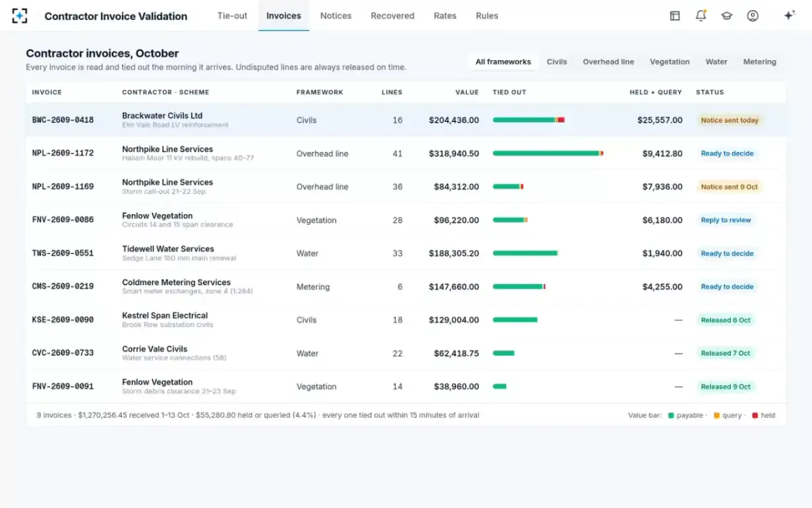Click the $25,557.00 held amount

pos(660,120)
